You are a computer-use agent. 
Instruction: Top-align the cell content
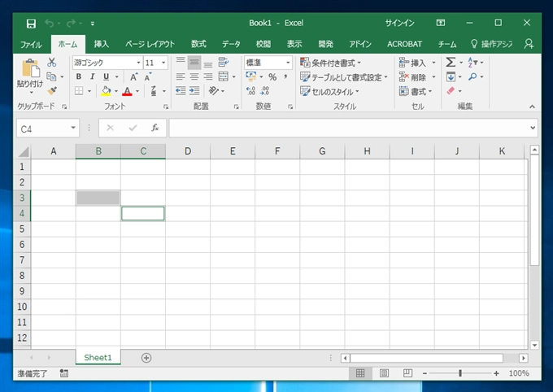point(181,62)
